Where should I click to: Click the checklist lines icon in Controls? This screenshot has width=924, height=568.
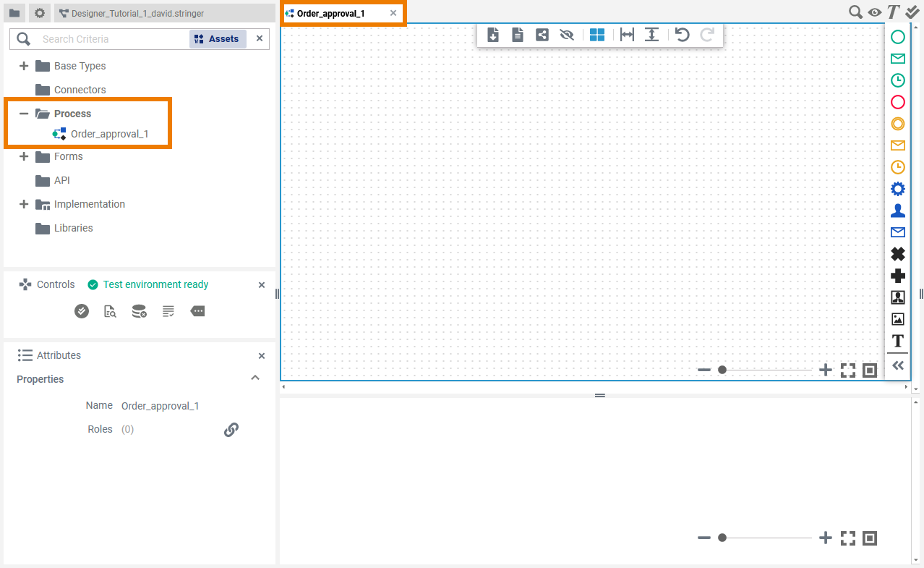click(x=168, y=311)
